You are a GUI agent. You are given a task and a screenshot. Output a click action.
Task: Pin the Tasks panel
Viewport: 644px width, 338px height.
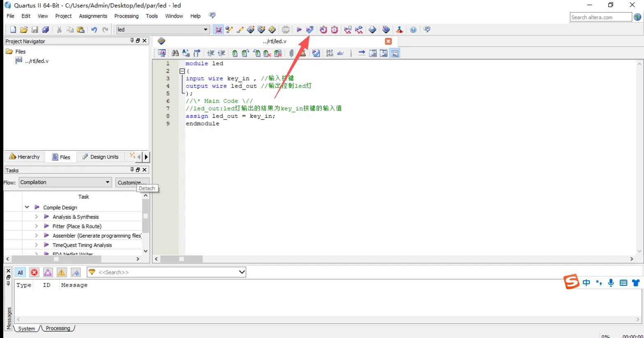pos(132,170)
